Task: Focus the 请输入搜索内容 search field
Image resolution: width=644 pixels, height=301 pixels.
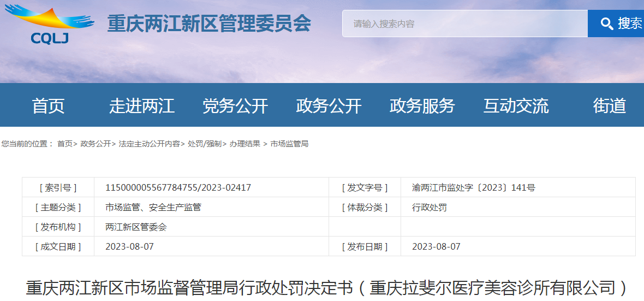Action: 464,23
